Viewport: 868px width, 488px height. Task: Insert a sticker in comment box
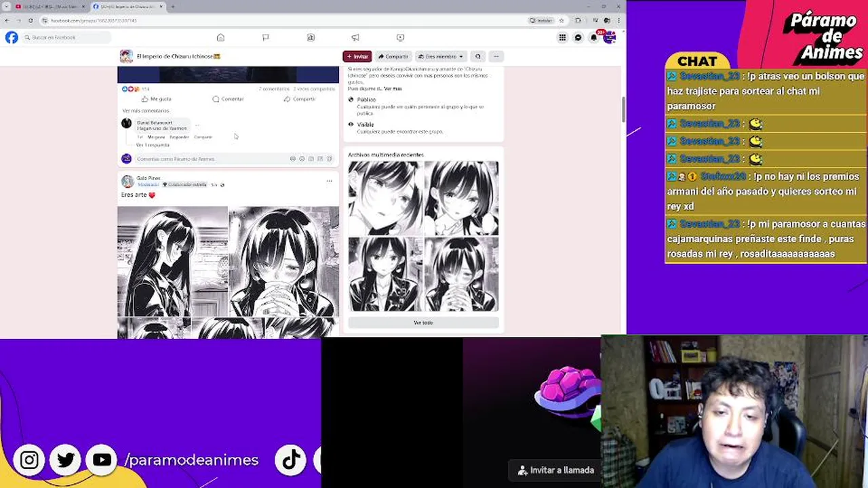coord(329,159)
